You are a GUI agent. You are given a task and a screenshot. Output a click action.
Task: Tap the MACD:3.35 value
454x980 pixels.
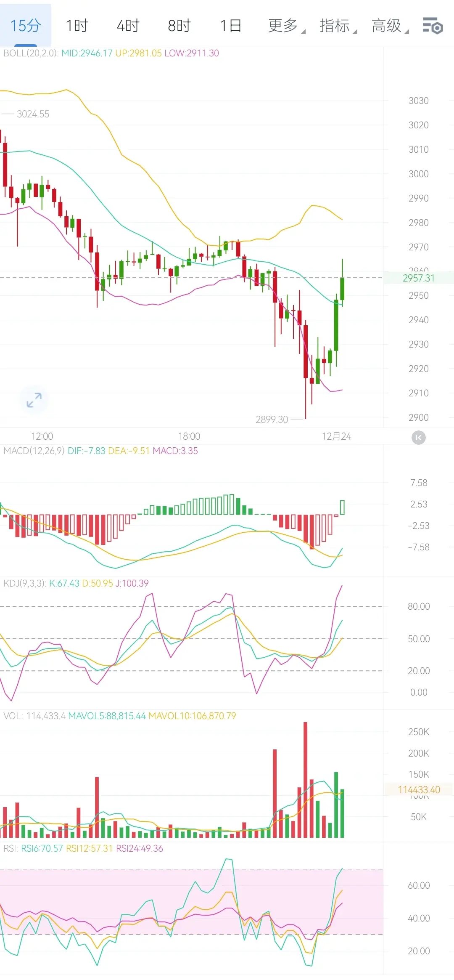[x=175, y=451]
